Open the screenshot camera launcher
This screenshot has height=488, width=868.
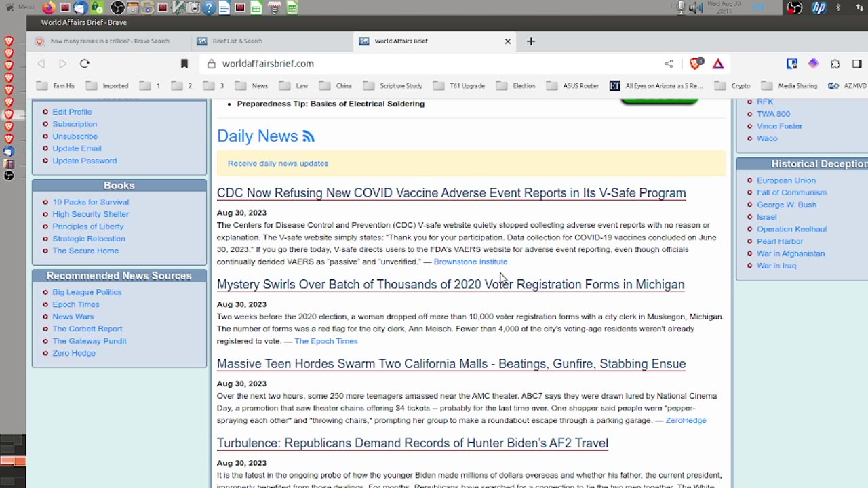click(194, 7)
